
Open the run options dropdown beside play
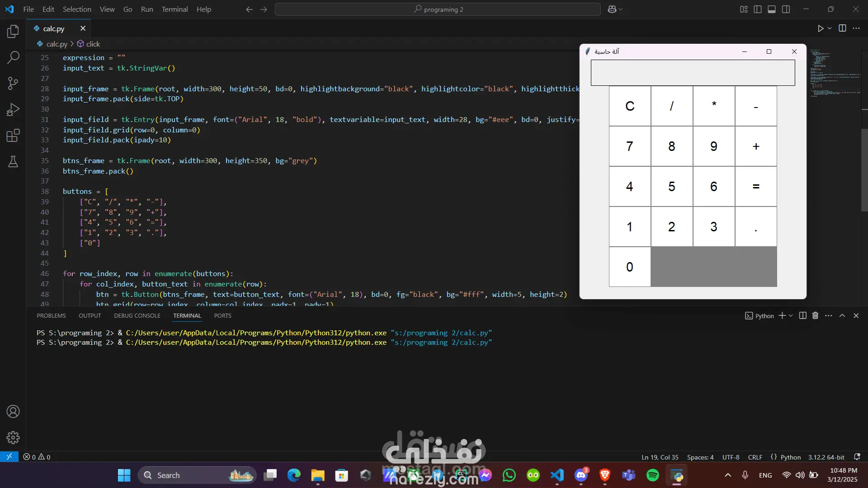[x=830, y=28]
